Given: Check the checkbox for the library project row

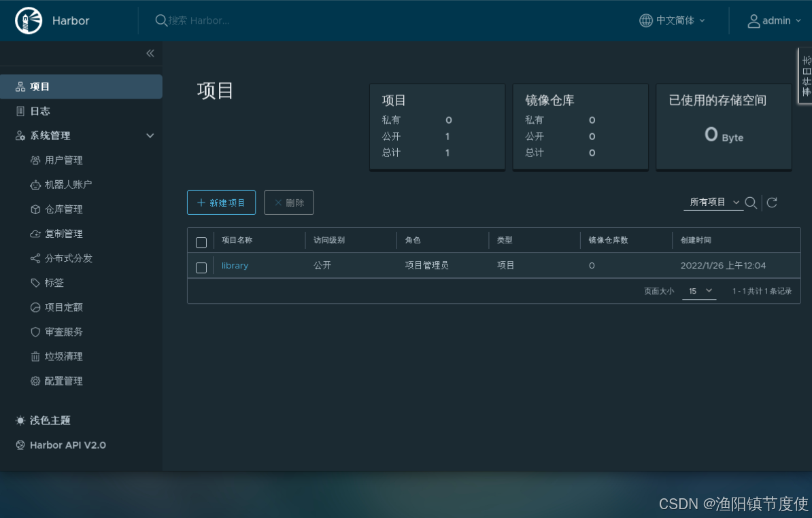Looking at the screenshot, I should pyautogui.click(x=201, y=268).
